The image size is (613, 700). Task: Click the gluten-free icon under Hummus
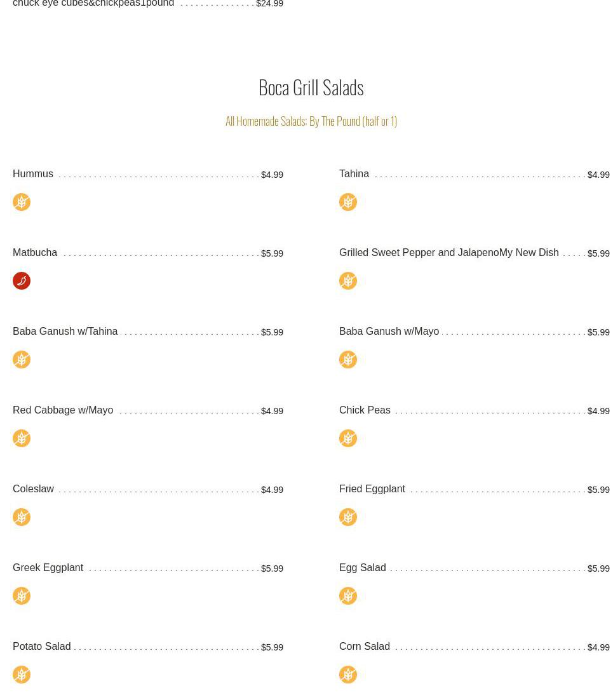point(22,202)
